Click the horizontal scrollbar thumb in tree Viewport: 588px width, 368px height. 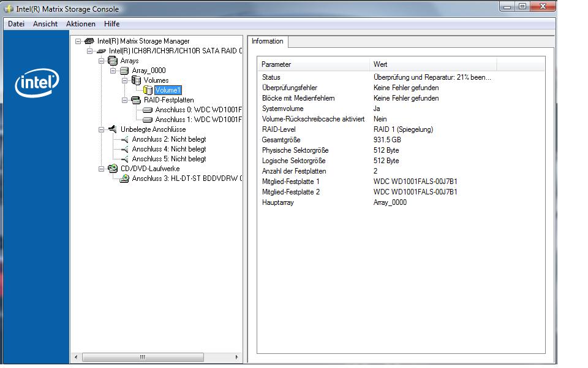(143, 357)
